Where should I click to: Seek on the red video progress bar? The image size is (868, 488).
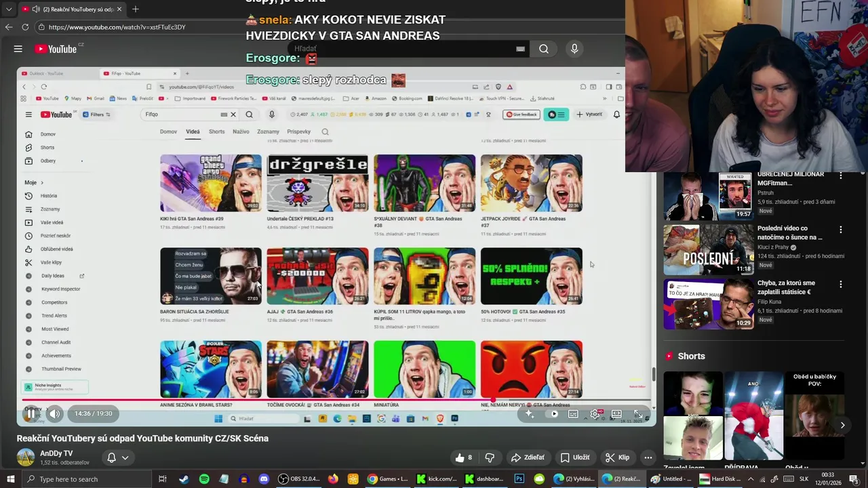point(336,400)
